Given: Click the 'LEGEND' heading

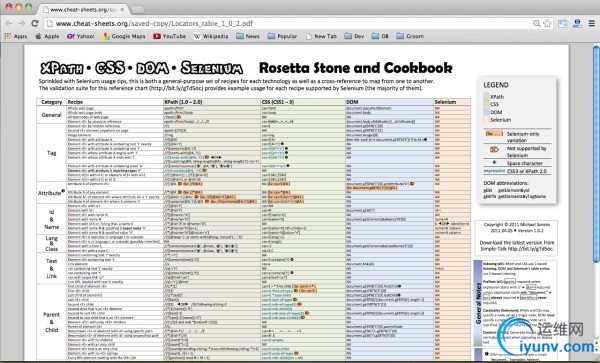Looking at the screenshot, I should [x=496, y=85].
